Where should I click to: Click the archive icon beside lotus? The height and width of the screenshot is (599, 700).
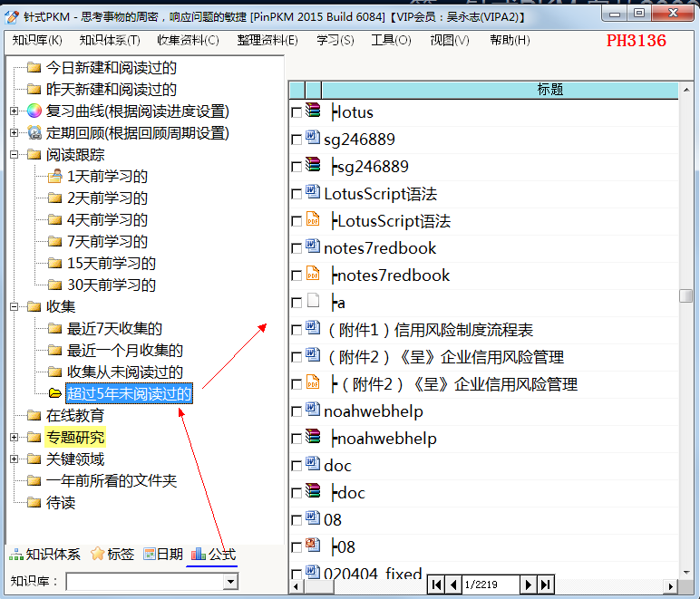coord(313,111)
